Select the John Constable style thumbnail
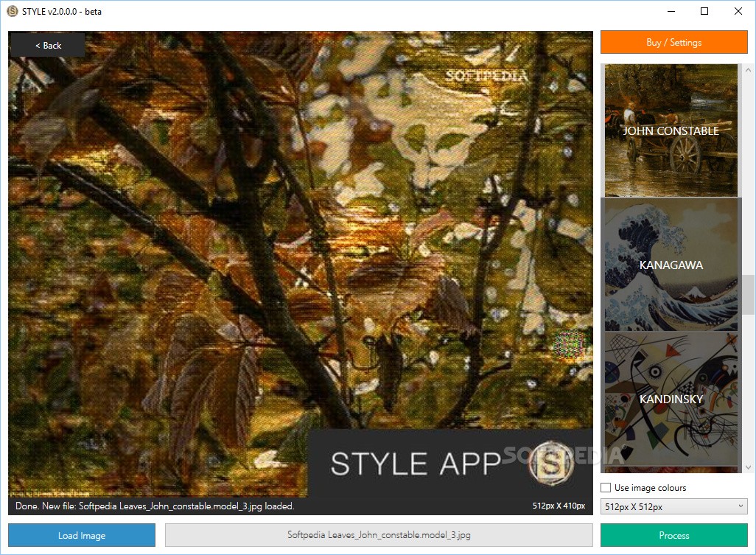Viewport: 756px width, 555px height. 671,130
